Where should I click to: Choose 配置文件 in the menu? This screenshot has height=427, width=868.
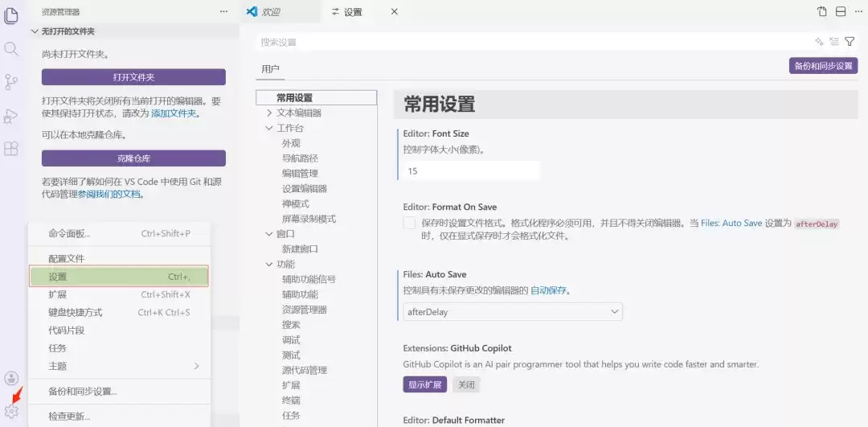click(119, 259)
